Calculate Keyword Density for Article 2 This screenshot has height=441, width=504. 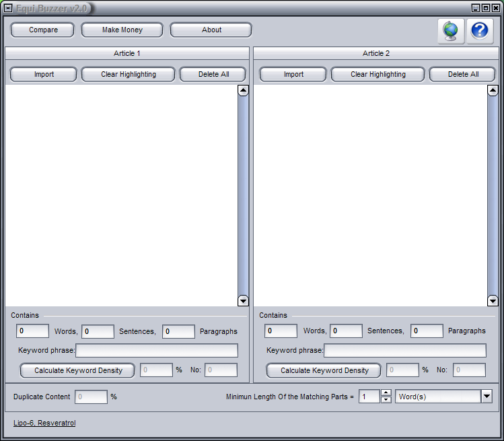(324, 370)
